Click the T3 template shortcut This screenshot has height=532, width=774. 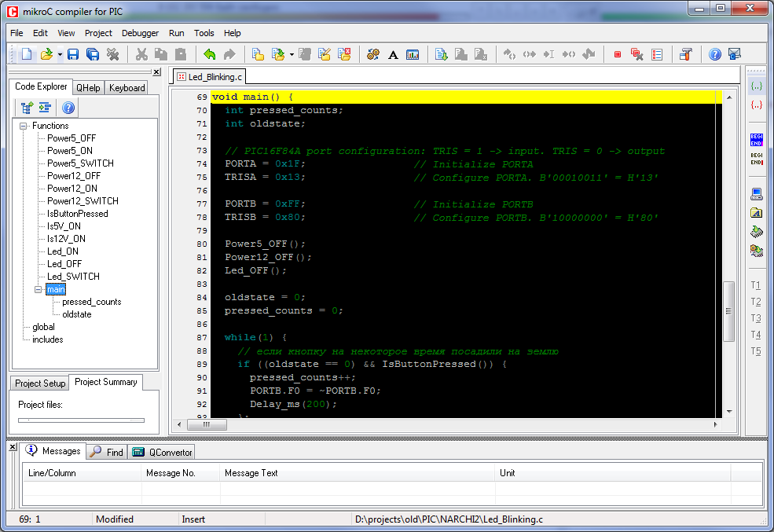coord(756,318)
